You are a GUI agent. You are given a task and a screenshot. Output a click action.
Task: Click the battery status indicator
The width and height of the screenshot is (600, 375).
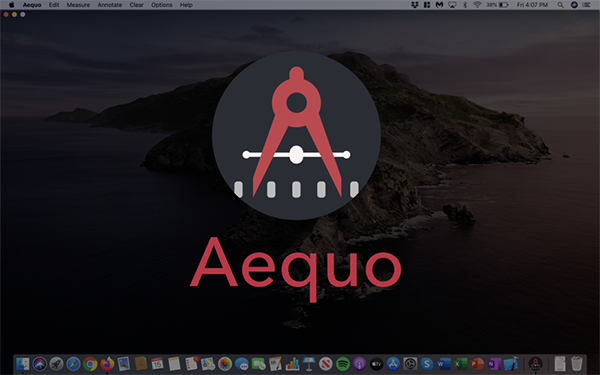[x=497, y=5]
